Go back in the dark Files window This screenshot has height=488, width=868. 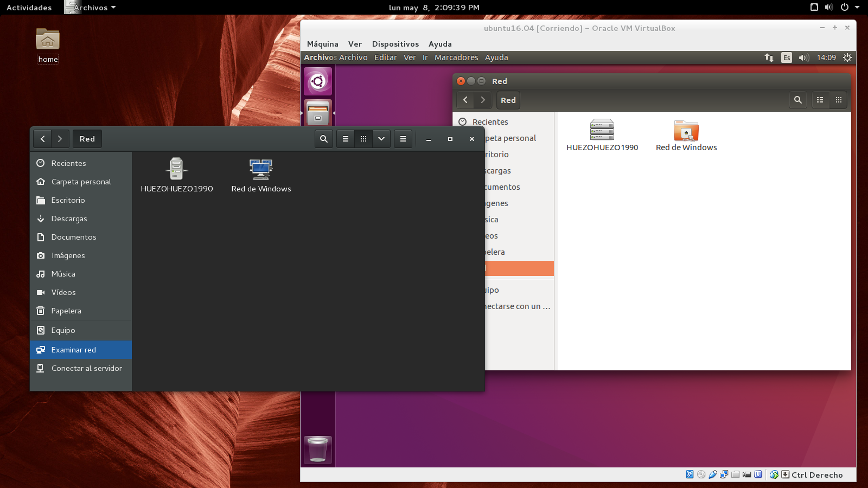click(x=42, y=139)
